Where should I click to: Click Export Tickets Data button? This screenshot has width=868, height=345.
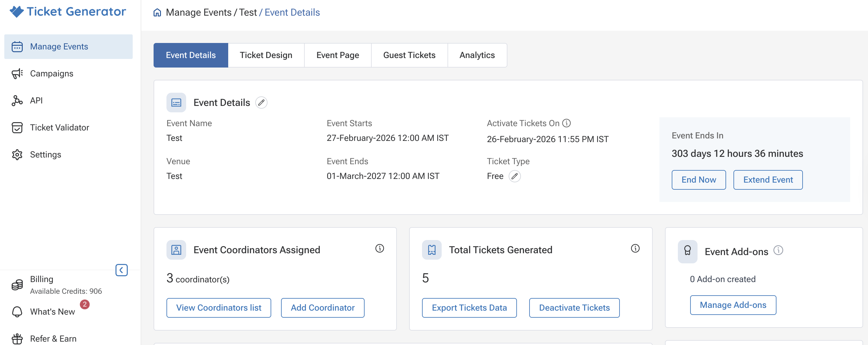coord(469,308)
